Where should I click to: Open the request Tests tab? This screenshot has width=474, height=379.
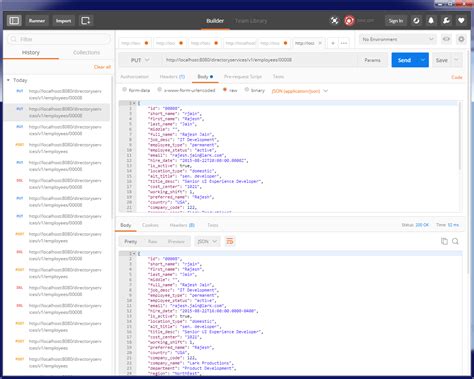(278, 77)
